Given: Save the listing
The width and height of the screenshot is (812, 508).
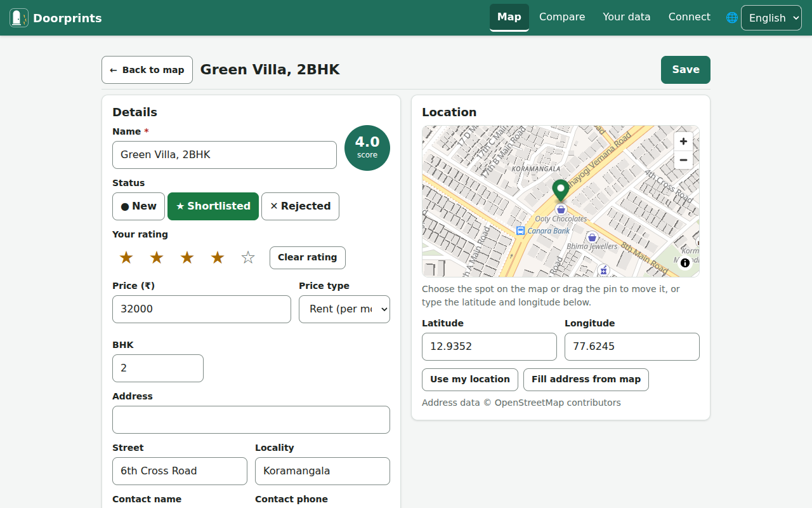Looking at the screenshot, I should 686,70.
